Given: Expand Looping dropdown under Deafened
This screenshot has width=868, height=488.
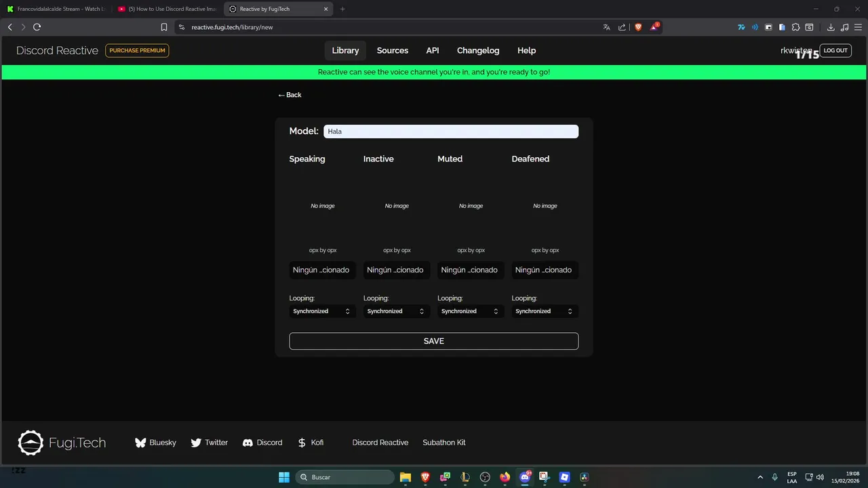Looking at the screenshot, I should (x=545, y=311).
